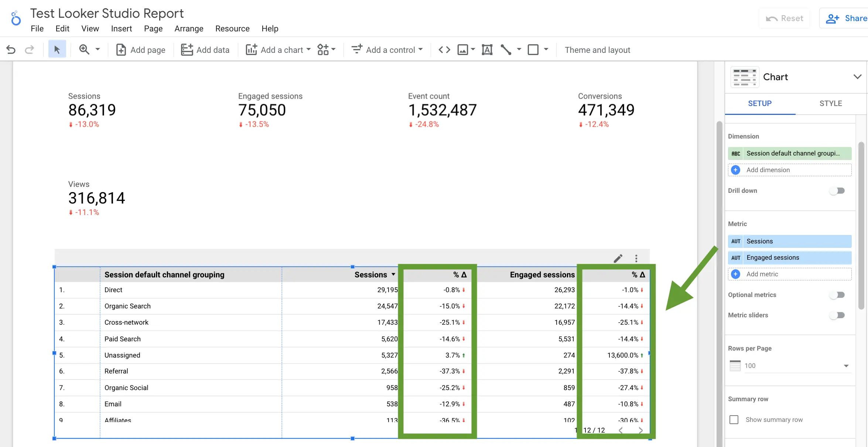Switch to the STYLE tab
868x447 pixels.
tap(831, 103)
